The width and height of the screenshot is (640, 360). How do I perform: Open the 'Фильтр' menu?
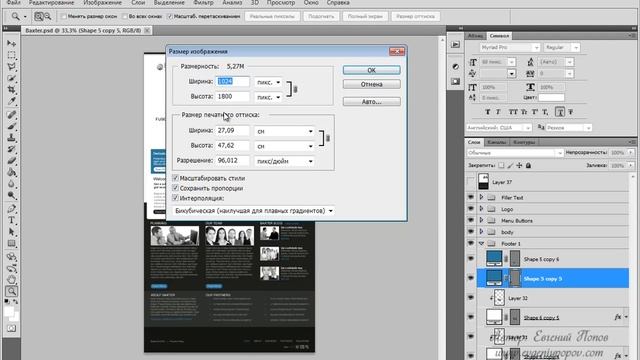click(203, 2)
